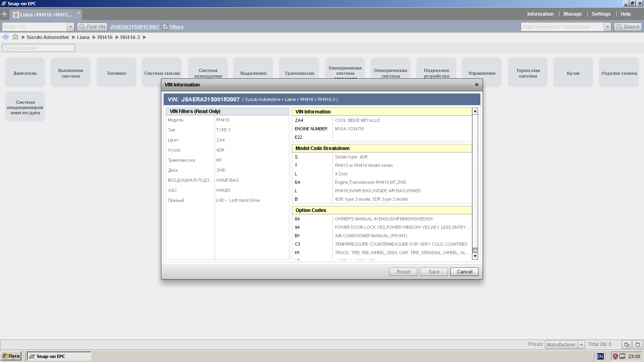This screenshot has width=644, height=362.
Task: Select the TYPE 3 filter value
Action: [x=223, y=130]
